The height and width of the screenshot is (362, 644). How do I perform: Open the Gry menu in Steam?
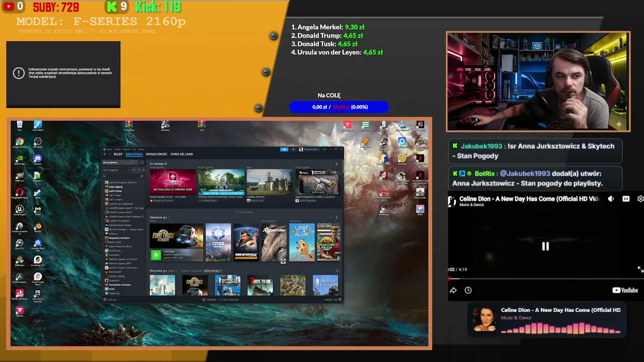pos(134,149)
